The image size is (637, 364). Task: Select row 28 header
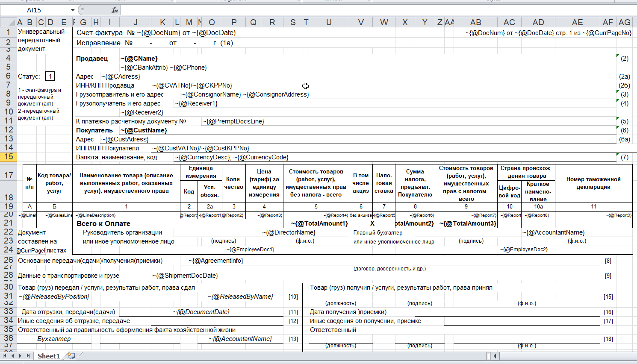pyautogui.click(x=9, y=275)
